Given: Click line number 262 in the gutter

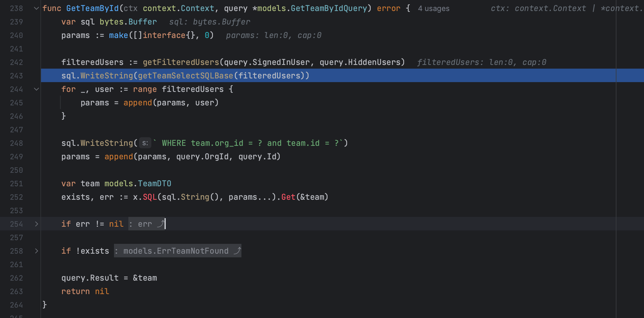Looking at the screenshot, I should [17, 278].
